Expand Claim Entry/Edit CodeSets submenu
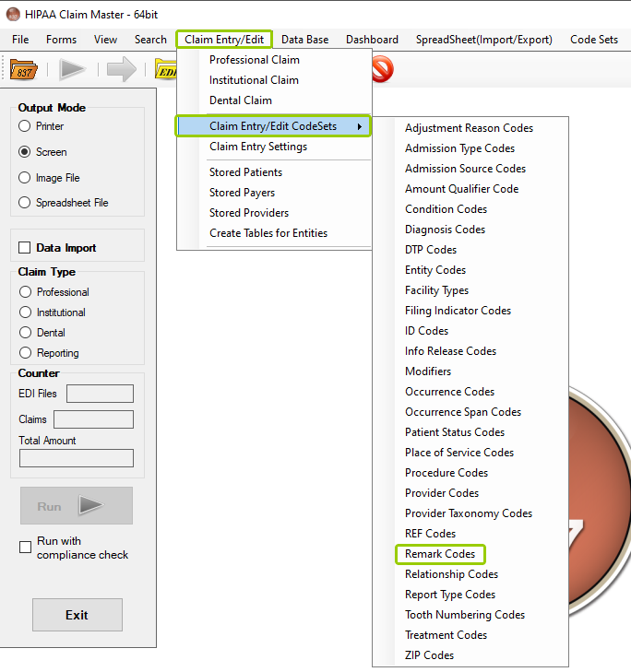The height and width of the screenshot is (672, 631). (x=274, y=126)
